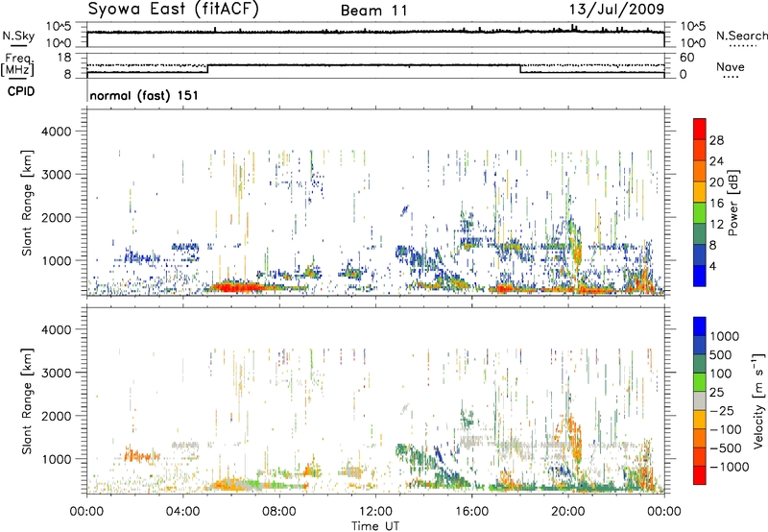
Task: Click the 'Power [dB]' colorbar label
Action: pyautogui.click(x=732, y=203)
